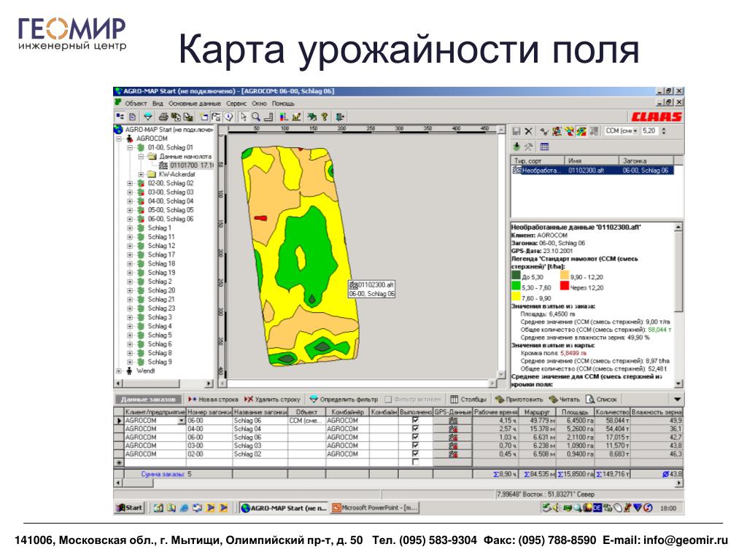The height and width of the screenshot is (560, 747).
Task: Open the Окно menu
Action: pos(259,104)
